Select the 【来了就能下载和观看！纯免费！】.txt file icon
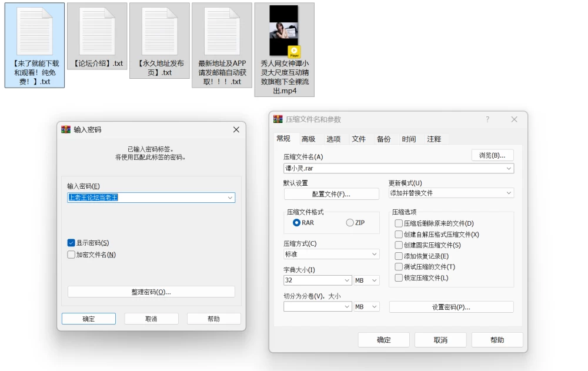This screenshot has width=588, height=371. [x=35, y=32]
